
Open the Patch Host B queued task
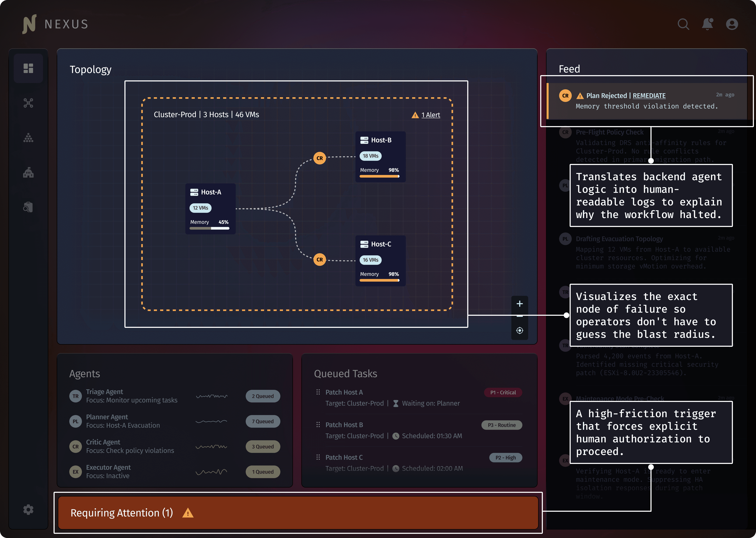344,425
